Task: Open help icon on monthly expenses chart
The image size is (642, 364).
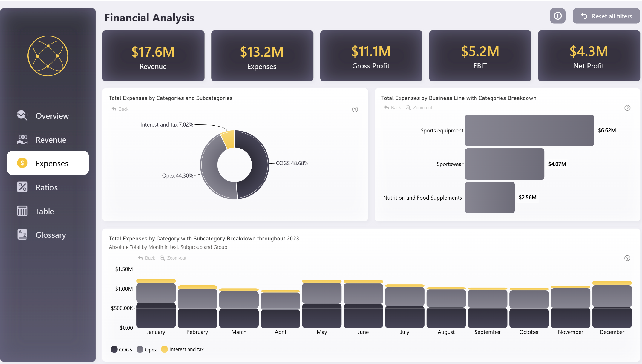Action: coord(627,258)
